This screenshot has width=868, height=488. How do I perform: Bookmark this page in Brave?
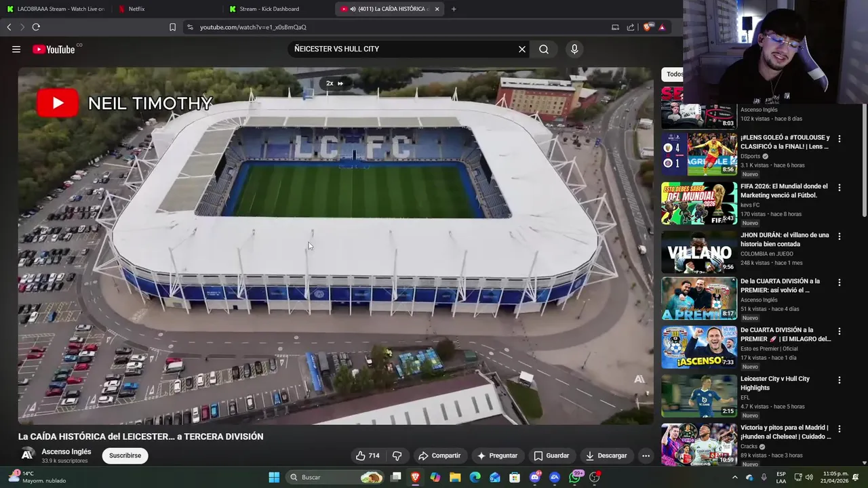click(x=172, y=27)
